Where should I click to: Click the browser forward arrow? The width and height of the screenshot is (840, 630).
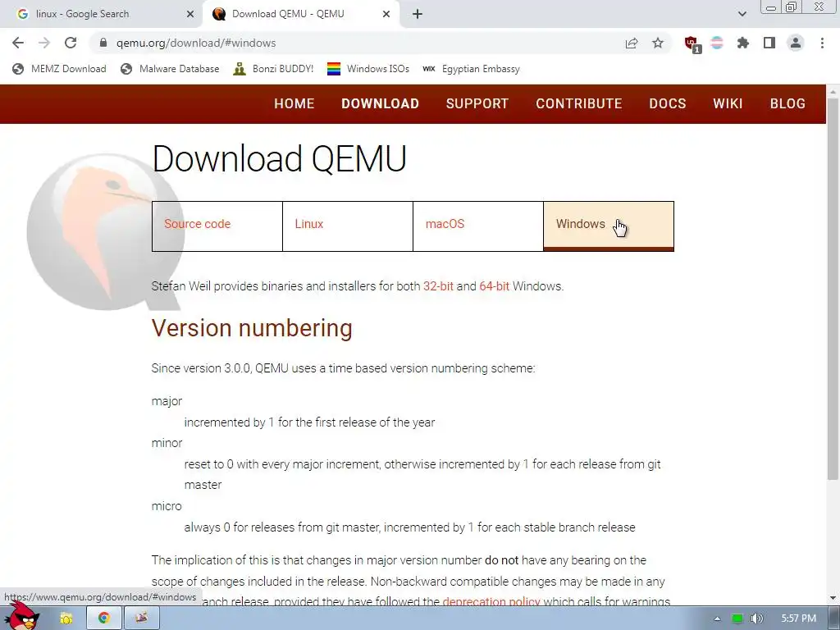tap(44, 43)
